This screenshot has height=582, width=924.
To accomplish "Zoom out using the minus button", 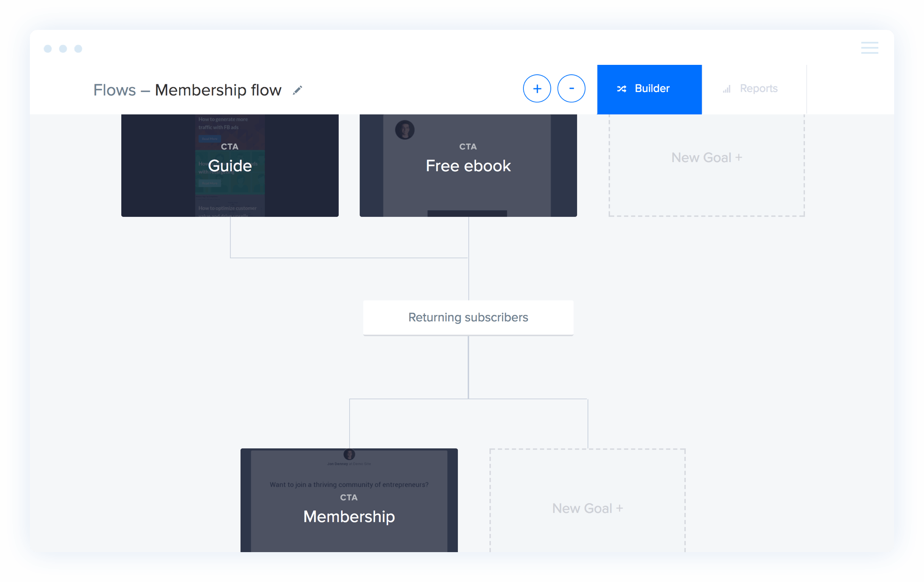I will [572, 88].
